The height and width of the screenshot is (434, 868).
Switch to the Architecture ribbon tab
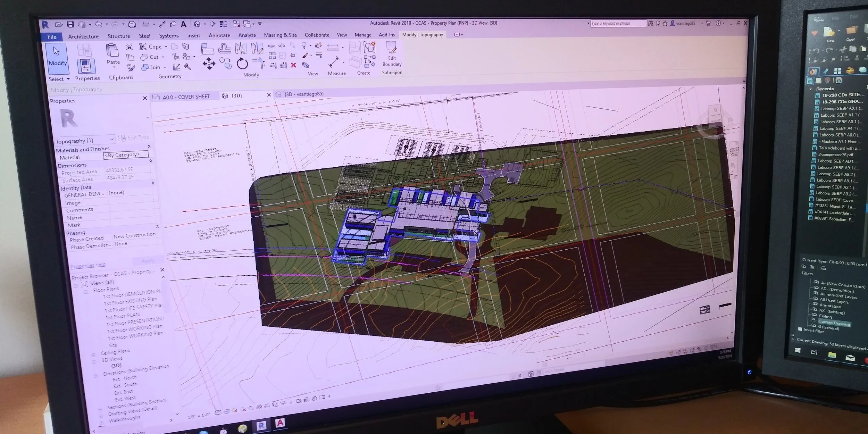83,36
